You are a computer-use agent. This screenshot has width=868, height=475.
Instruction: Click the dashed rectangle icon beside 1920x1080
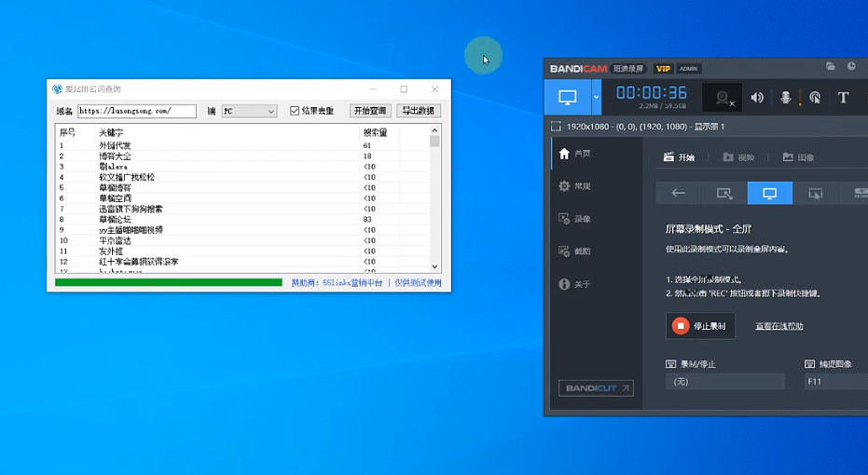click(556, 127)
